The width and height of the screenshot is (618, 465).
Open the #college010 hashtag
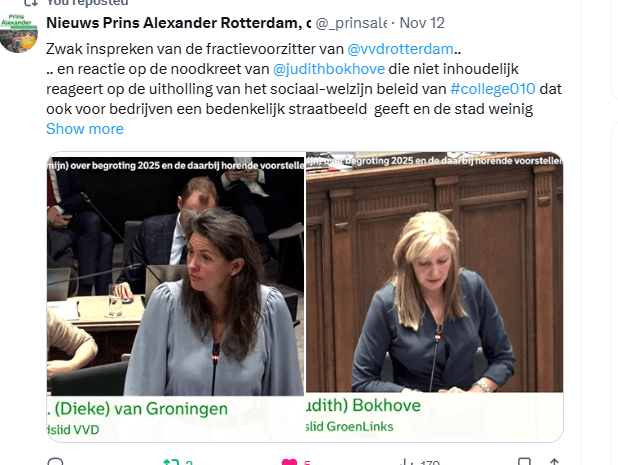[x=493, y=89]
